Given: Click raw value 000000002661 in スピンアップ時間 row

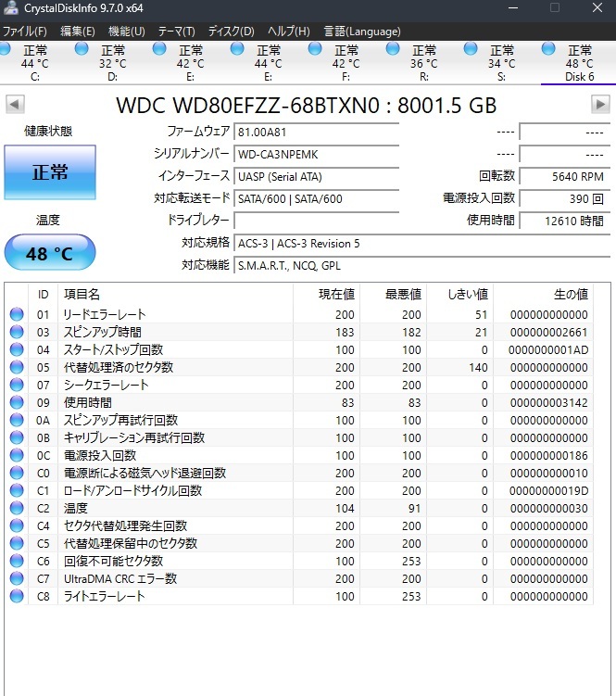Looking at the screenshot, I should pos(549,332).
